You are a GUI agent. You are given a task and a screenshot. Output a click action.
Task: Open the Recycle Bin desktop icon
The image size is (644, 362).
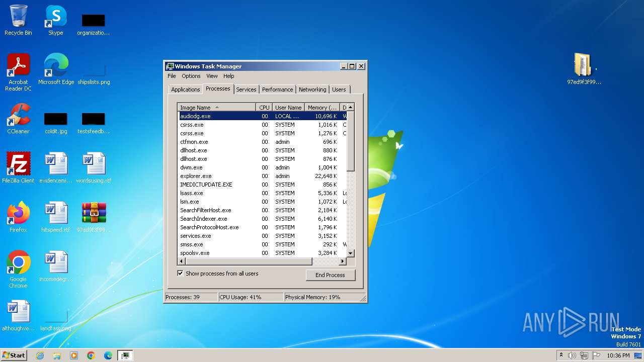click(18, 20)
